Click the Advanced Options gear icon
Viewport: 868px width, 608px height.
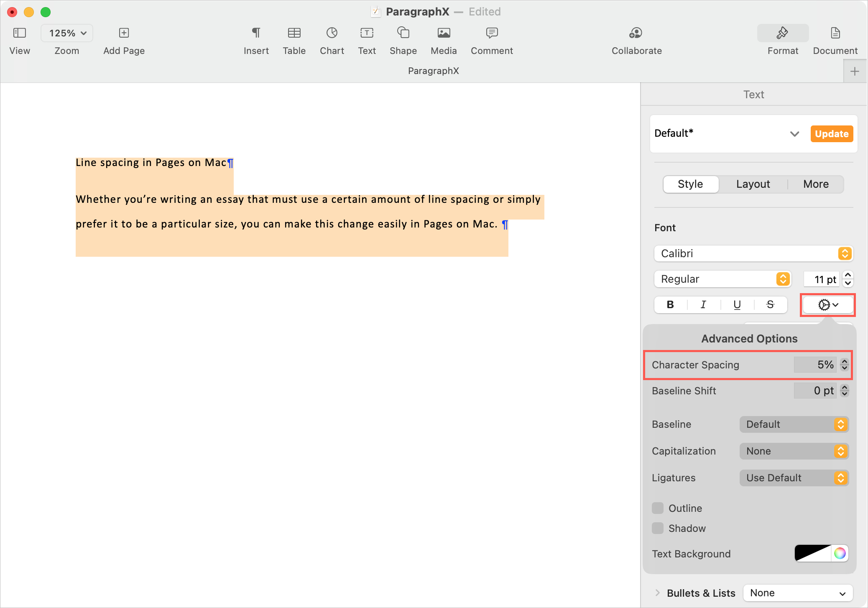click(x=826, y=305)
